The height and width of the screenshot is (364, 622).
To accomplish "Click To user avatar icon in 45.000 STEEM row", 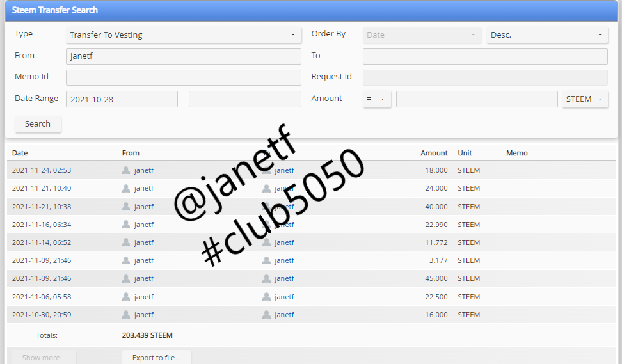I will (267, 278).
